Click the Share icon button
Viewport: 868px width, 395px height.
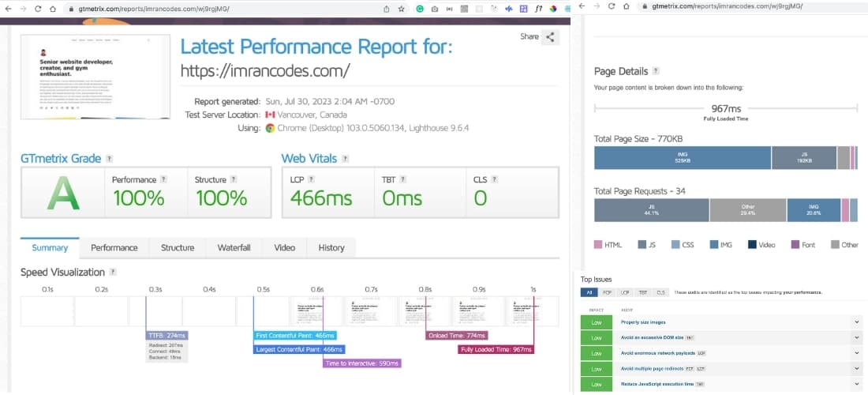(x=550, y=37)
